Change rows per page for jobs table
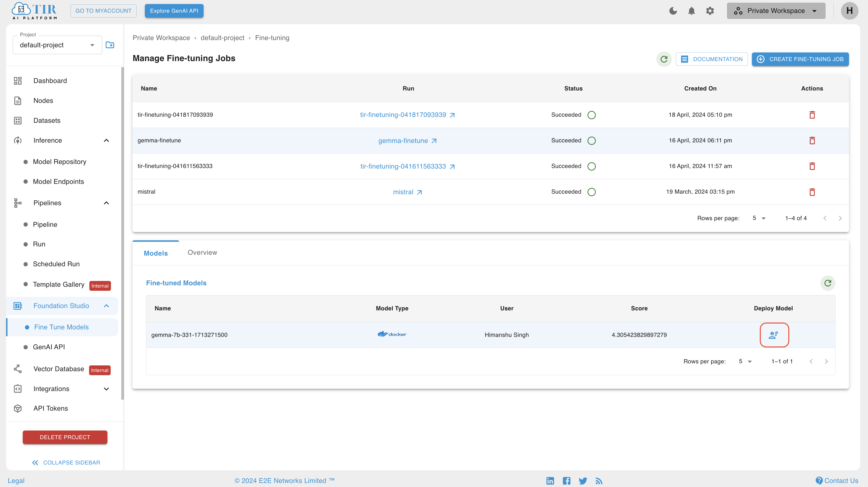 tap(759, 218)
